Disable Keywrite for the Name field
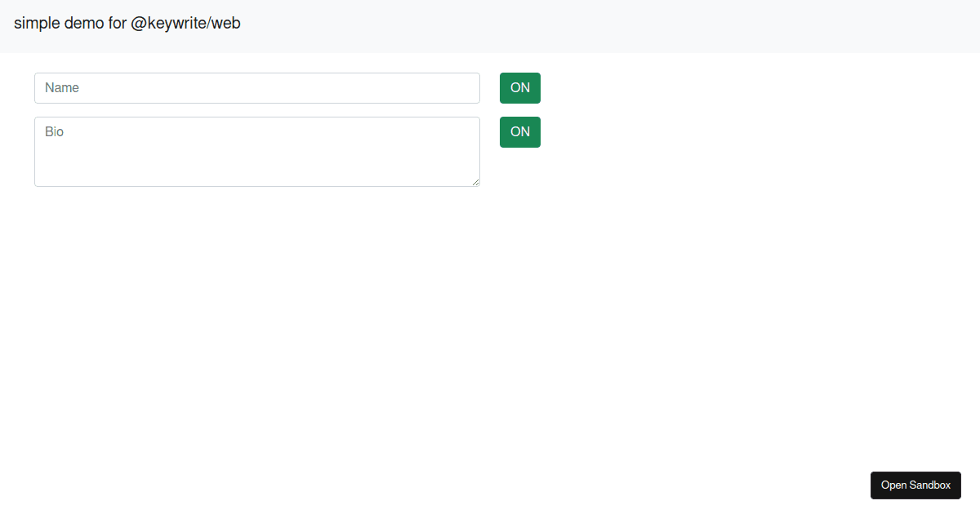This screenshot has height=514, width=980. pyautogui.click(x=520, y=88)
